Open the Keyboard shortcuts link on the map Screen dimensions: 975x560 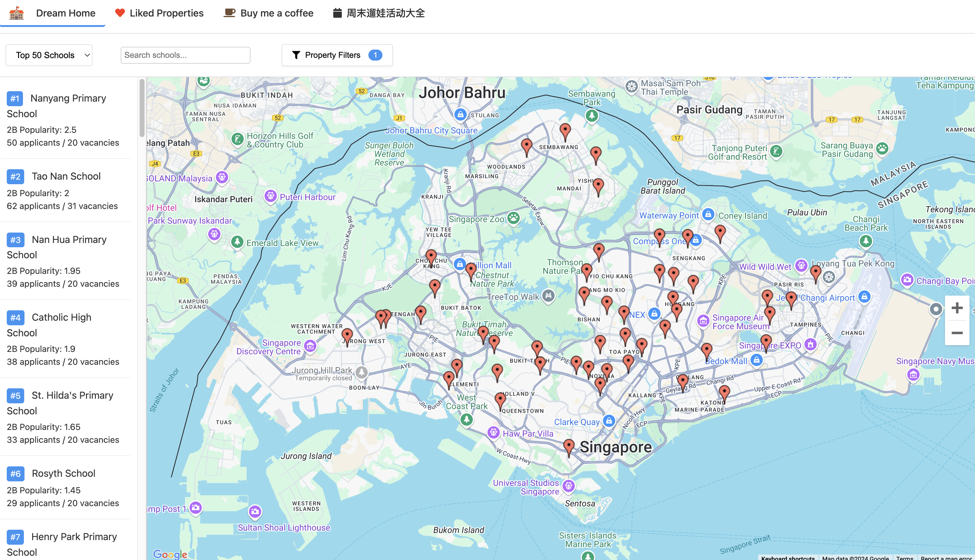788,557
